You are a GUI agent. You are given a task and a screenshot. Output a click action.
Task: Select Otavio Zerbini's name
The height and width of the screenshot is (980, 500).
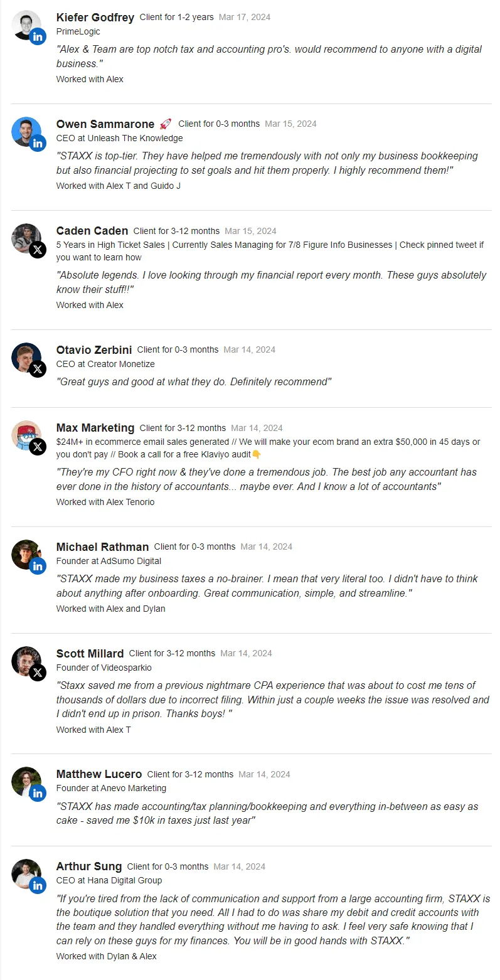point(93,350)
